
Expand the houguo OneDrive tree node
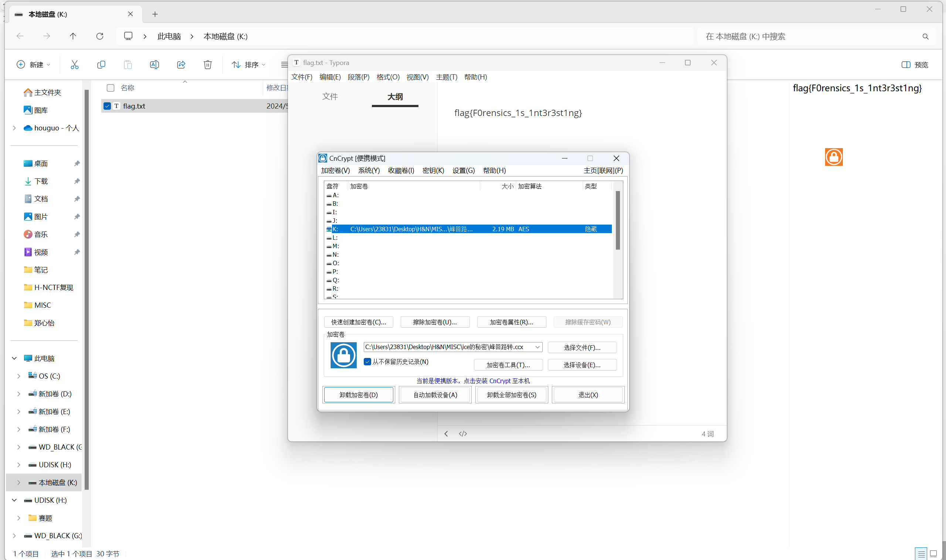[14, 128]
